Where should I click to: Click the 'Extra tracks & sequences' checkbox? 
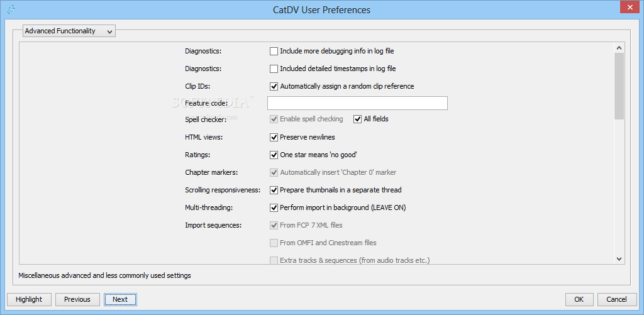(x=274, y=260)
